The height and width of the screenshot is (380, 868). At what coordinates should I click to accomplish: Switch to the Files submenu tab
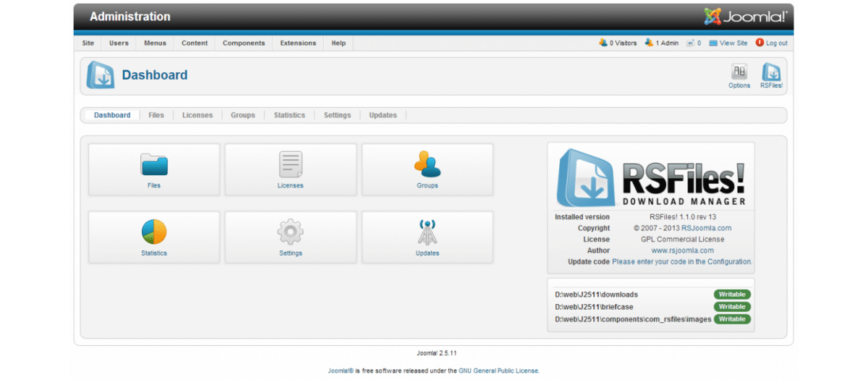(x=156, y=115)
